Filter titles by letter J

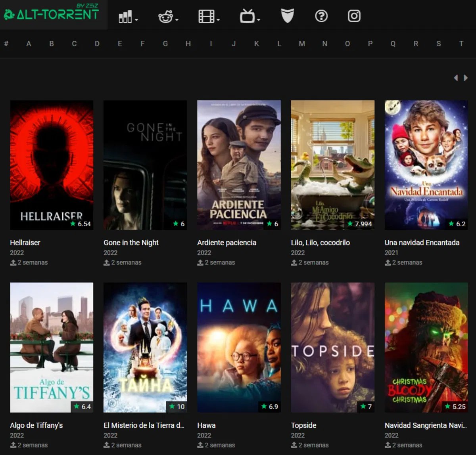[234, 44]
